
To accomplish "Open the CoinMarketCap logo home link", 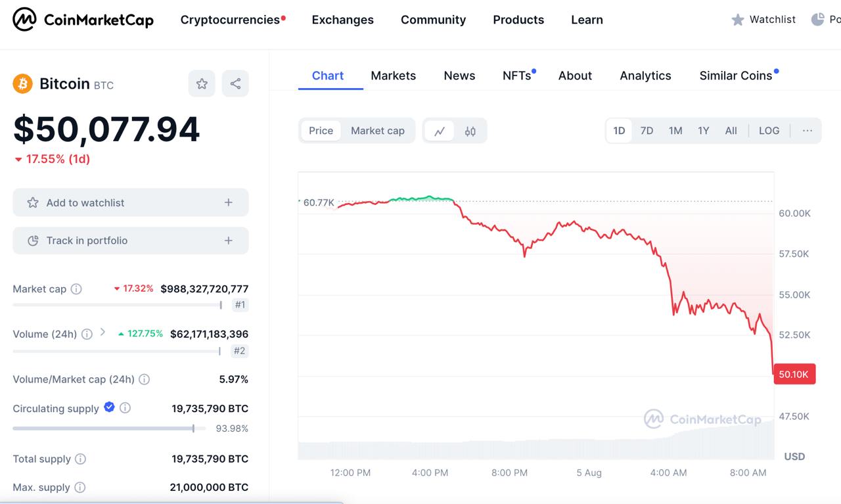I will point(83,20).
